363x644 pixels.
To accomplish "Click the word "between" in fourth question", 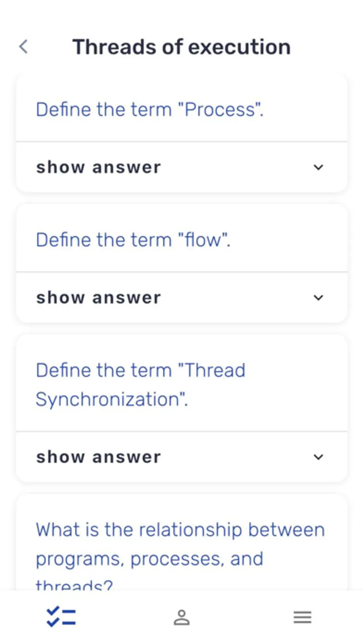I will [x=286, y=530].
